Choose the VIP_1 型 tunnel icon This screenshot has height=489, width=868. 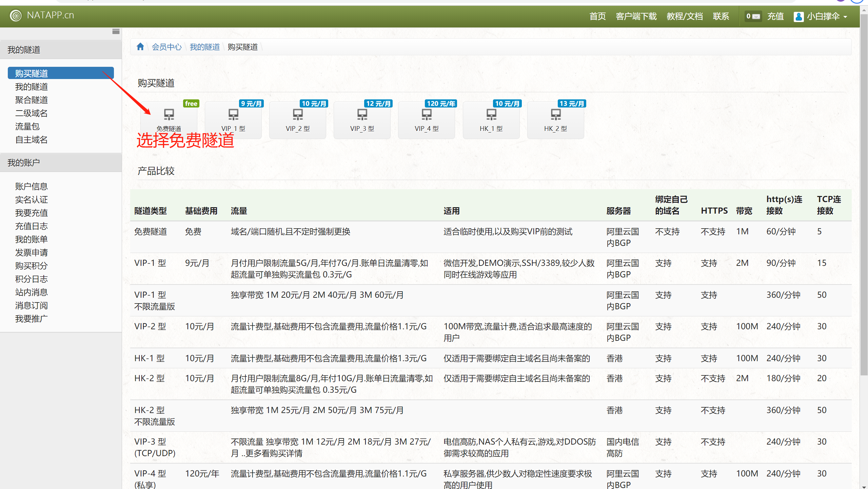click(x=233, y=115)
